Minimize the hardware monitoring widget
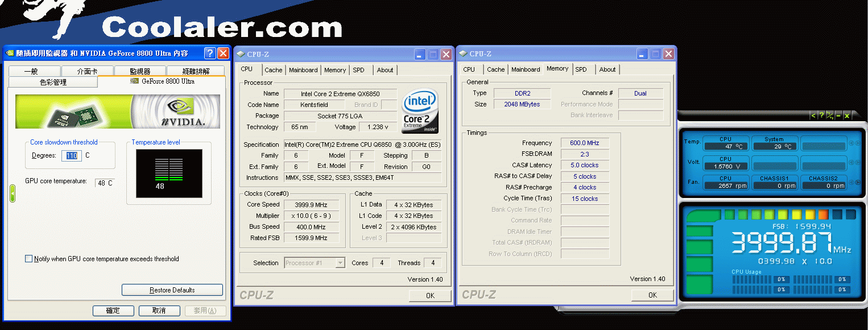Image resolution: width=868 pixels, height=330 pixels. [838, 115]
